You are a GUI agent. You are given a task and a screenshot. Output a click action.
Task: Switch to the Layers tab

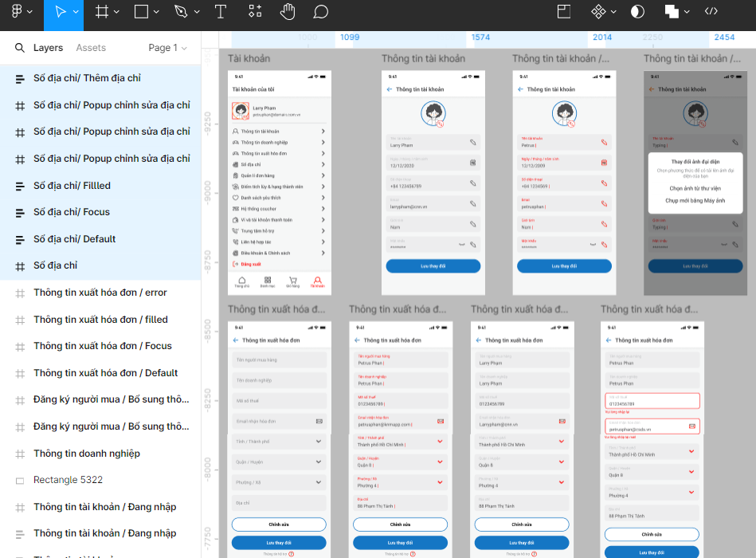[x=48, y=48]
